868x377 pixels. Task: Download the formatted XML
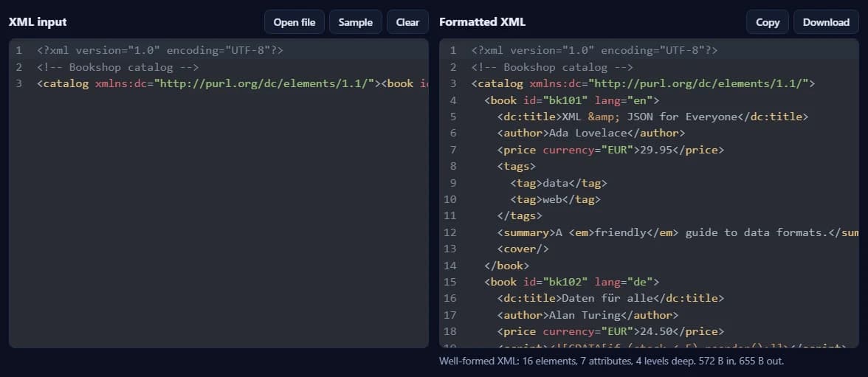click(826, 22)
